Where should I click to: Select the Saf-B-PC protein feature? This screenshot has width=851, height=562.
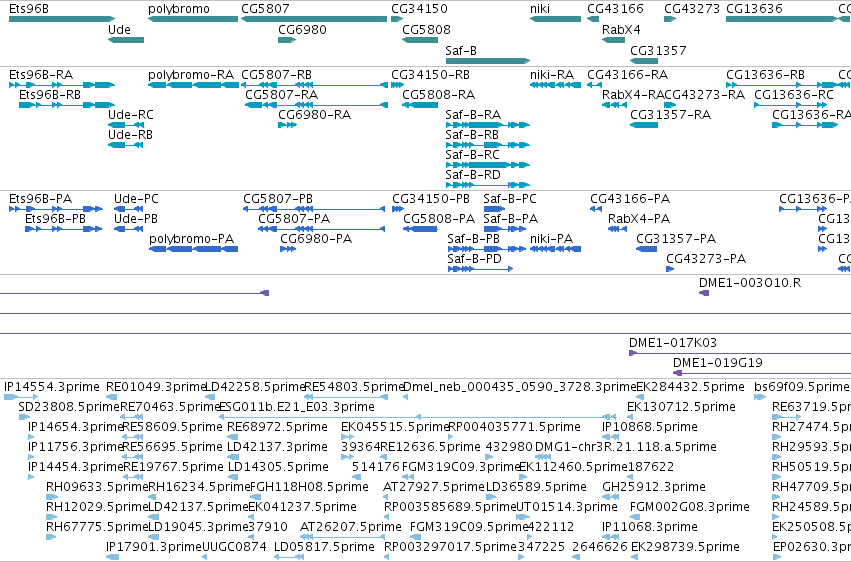point(494,209)
